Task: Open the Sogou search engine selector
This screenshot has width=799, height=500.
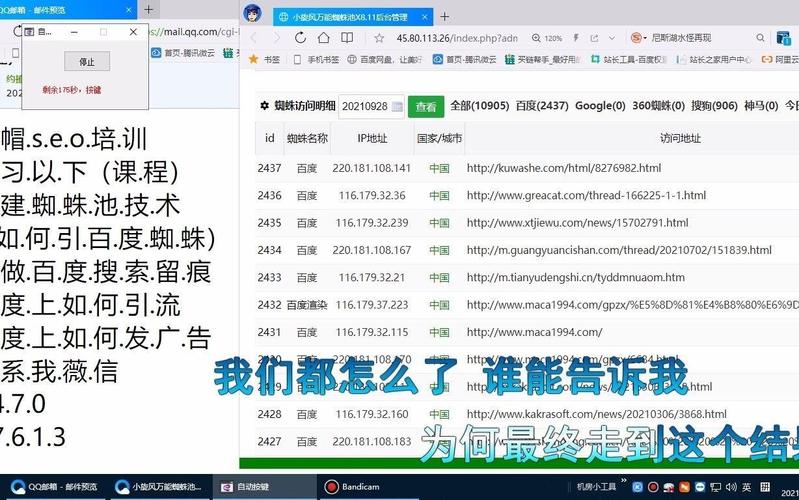Action: pos(638,38)
